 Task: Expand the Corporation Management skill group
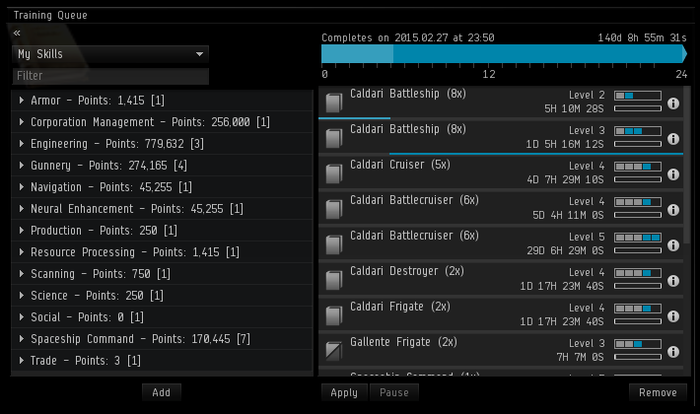(x=21, y=122)
